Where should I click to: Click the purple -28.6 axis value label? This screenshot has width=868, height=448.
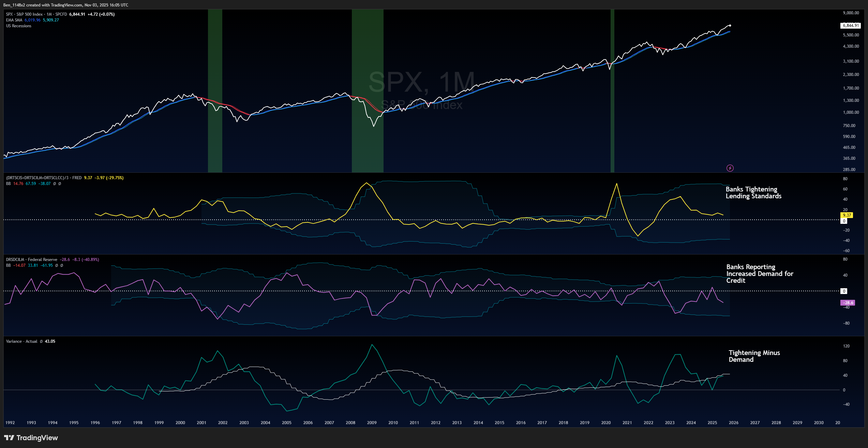point(848,303)
